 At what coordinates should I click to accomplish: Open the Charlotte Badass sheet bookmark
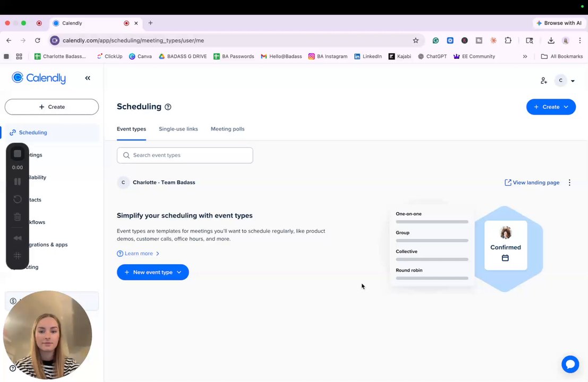[59, 57]
